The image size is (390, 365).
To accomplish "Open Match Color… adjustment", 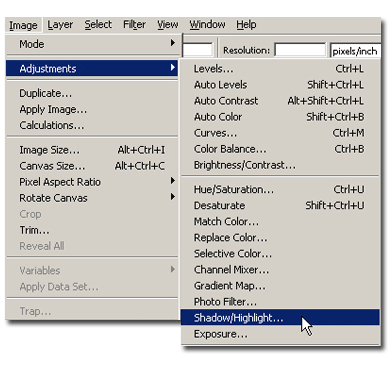I will pyautogui.click(x=280, y=221).
